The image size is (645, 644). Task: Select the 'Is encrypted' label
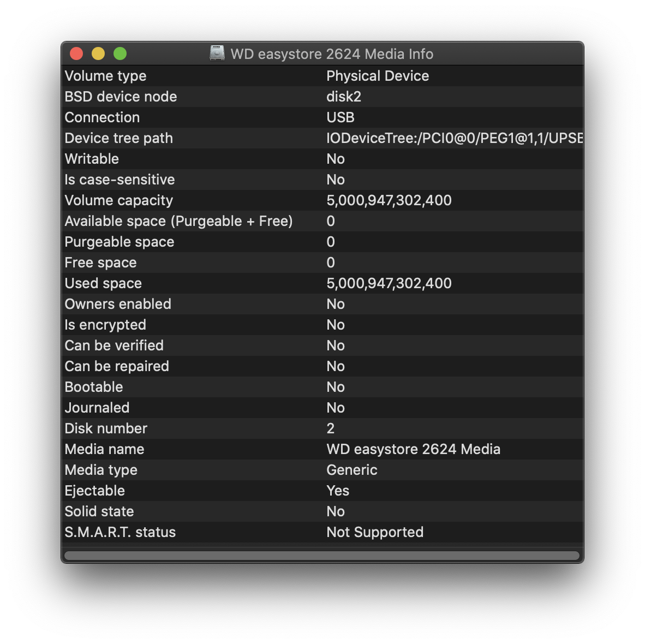(x=105, y=325)
